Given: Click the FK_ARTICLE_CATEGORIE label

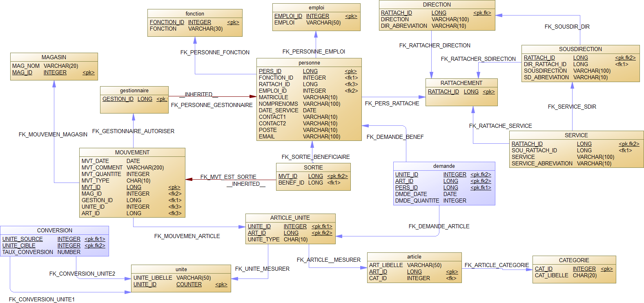Looking at the screenshot, I should 497,265.
